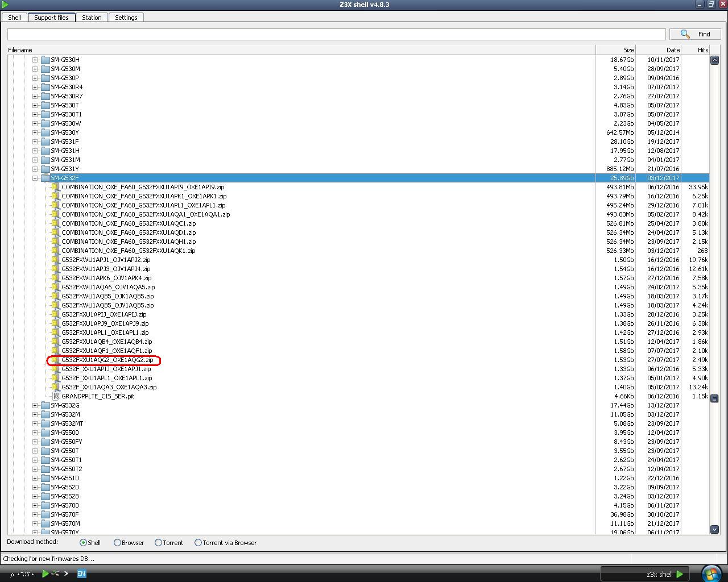Viewport: 728px width, 582px height.
Task: Select the Browser download method
Action: [x=118, y=543]
